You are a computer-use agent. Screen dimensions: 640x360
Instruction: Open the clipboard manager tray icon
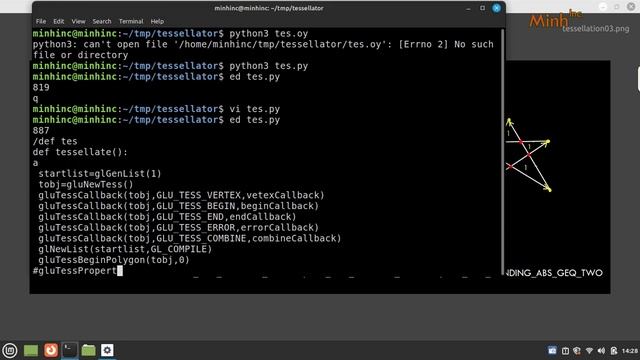[x=565, y=351]
